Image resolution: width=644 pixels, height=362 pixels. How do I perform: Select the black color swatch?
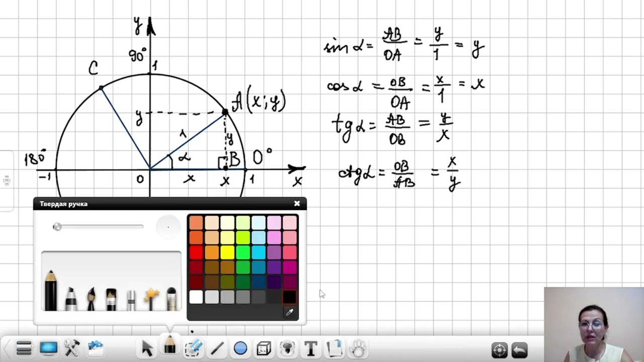(x=289, y=297)
